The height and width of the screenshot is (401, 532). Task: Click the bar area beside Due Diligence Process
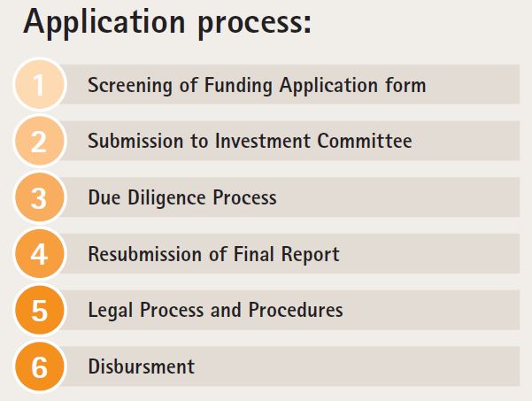click(x=398, y=197)
